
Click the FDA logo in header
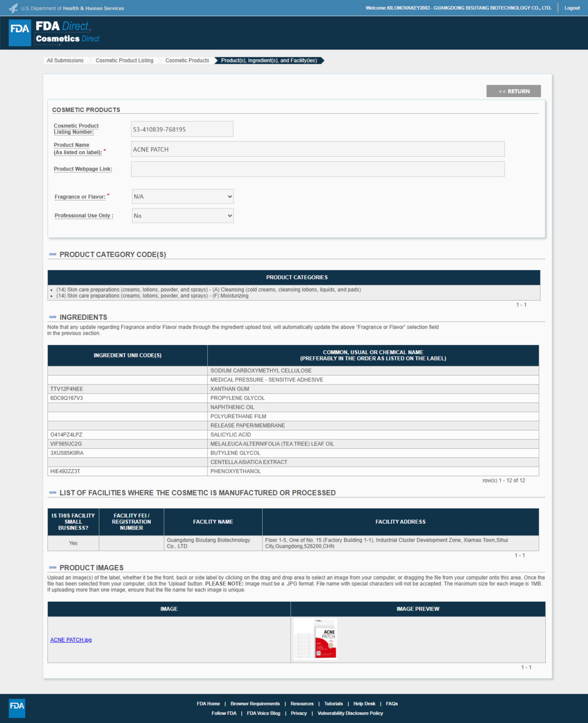click(x=20, y=32)
